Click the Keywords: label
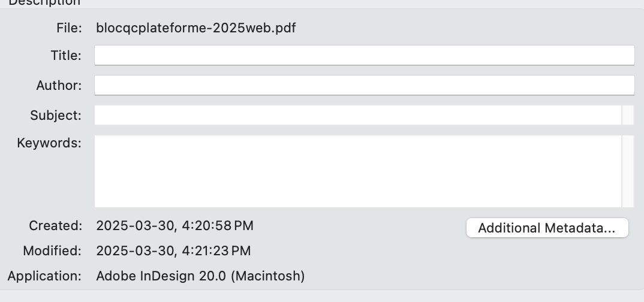The image size is (644, 302). tap(49, 143)
